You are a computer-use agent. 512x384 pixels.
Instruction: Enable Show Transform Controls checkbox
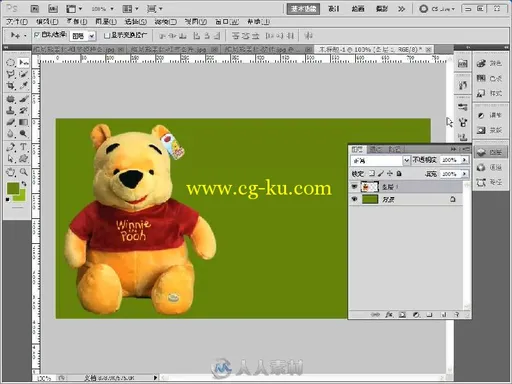pyautogui.click(x=107, y=35)
